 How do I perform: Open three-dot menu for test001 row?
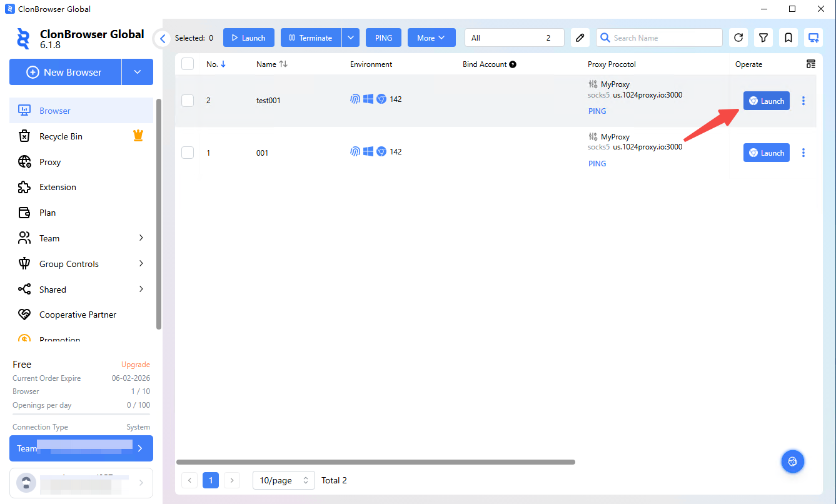(803, 101)
